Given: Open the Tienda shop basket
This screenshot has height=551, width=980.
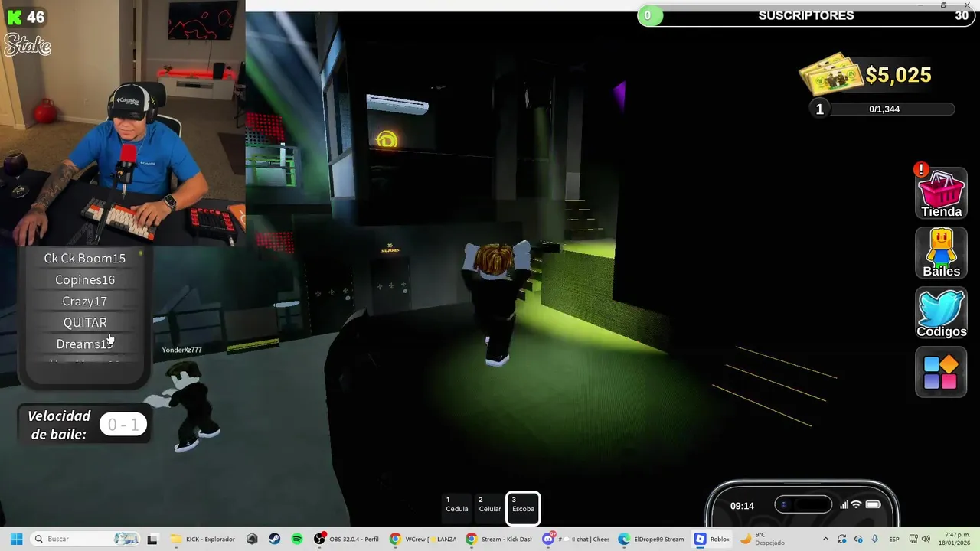Looking at the screenshot, I should [941, 194].
